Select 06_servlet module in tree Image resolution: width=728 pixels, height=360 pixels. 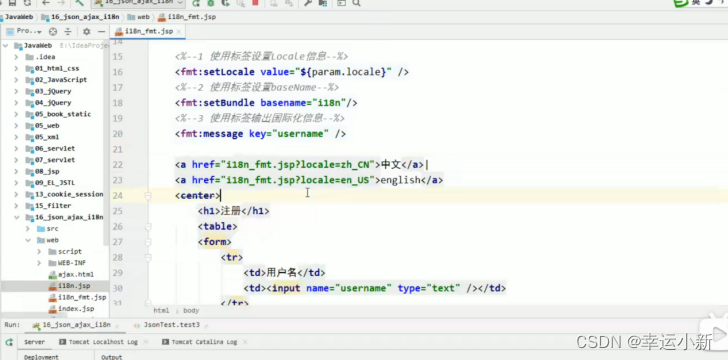[55, 149]
